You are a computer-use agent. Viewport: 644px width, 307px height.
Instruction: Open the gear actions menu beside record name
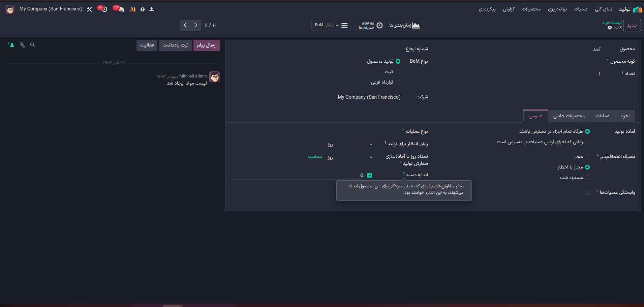(x=610, y=28)
